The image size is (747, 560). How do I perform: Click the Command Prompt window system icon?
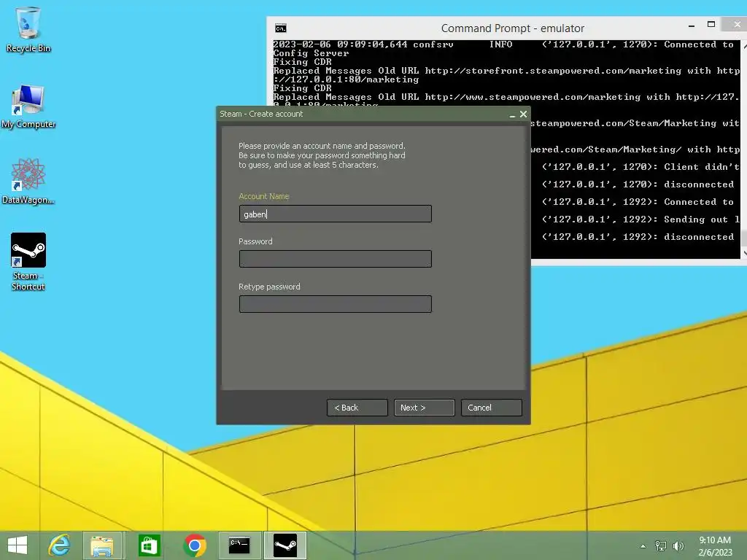click(x=281, y=28)
